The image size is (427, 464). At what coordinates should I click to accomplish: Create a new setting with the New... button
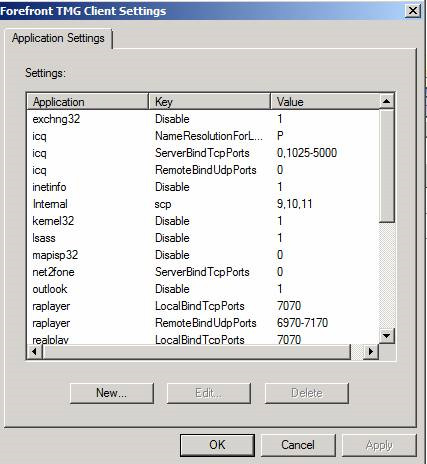click(x=112, y=393)
